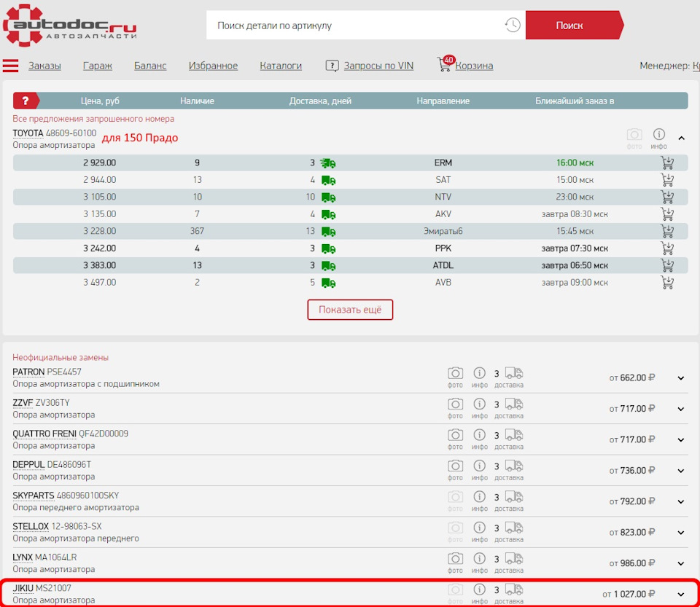Click the red Поиск button
Screen dimensions: 700x607
574,25
